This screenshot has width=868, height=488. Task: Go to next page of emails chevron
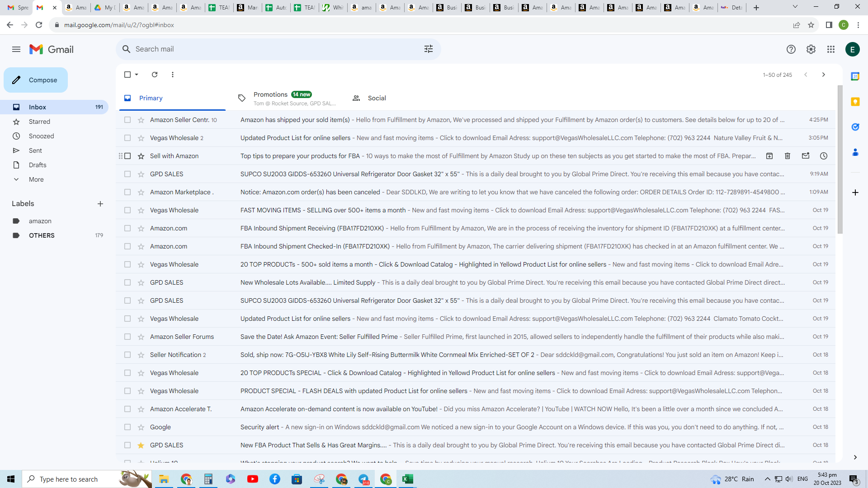824,75
